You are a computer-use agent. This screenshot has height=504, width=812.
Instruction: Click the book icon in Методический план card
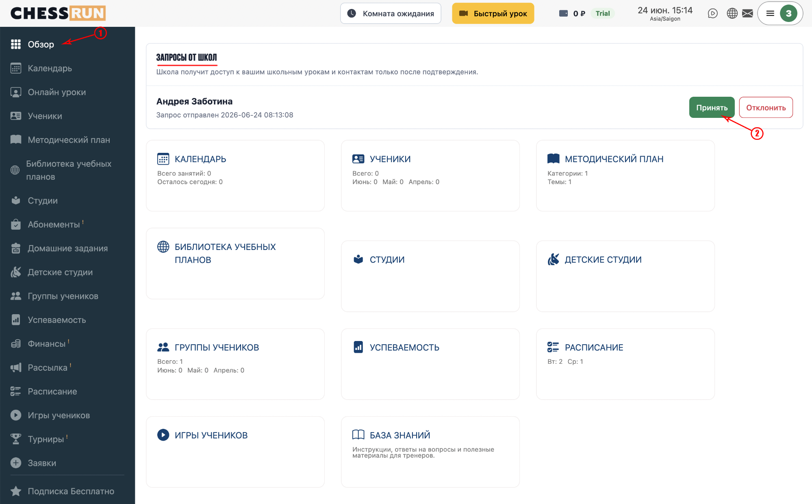(x=553, y=159)
